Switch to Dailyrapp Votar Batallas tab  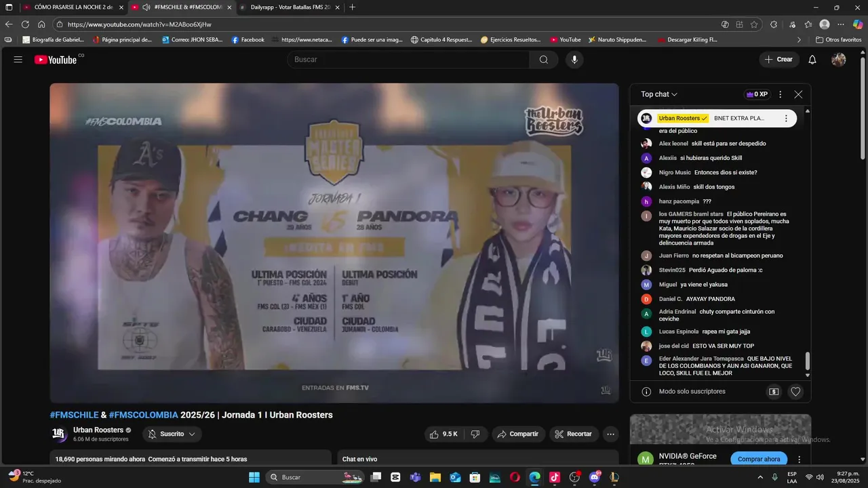tap(290, 7)
